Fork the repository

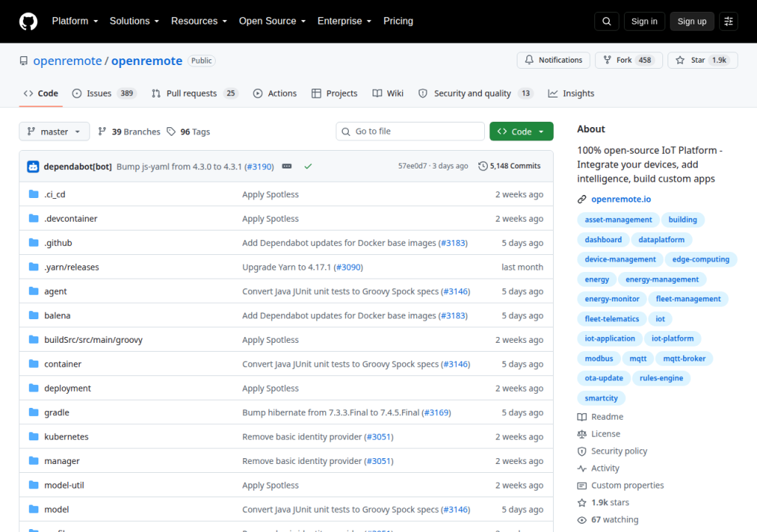pos(628,61)
